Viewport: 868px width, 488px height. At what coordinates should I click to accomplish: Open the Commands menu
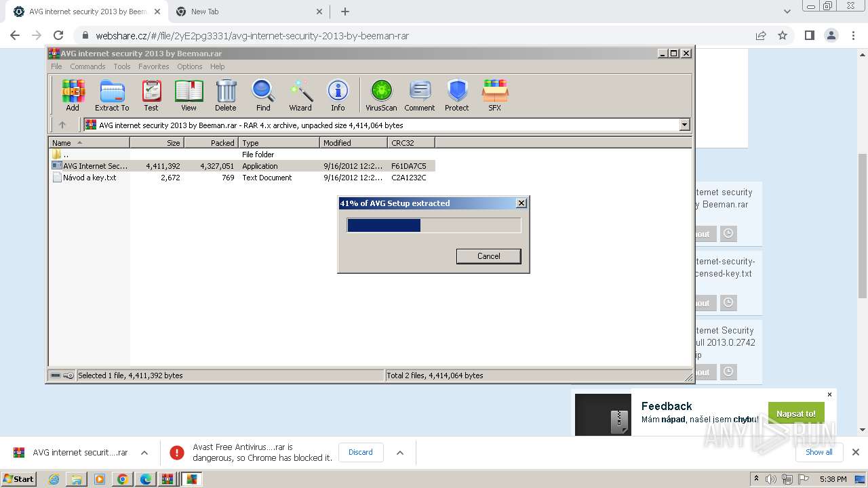point(87,66)
